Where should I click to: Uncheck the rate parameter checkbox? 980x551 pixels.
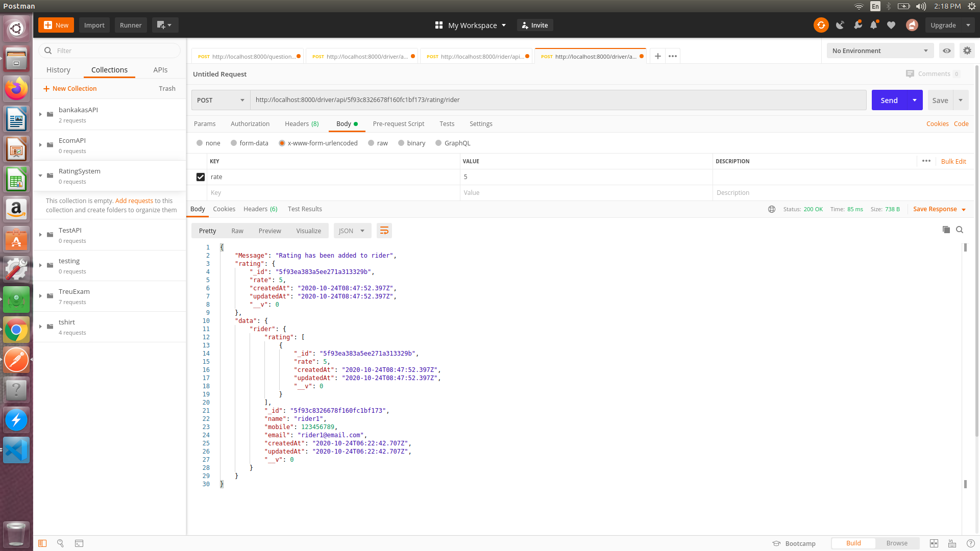pyautogui.click(x=201, y=177)
